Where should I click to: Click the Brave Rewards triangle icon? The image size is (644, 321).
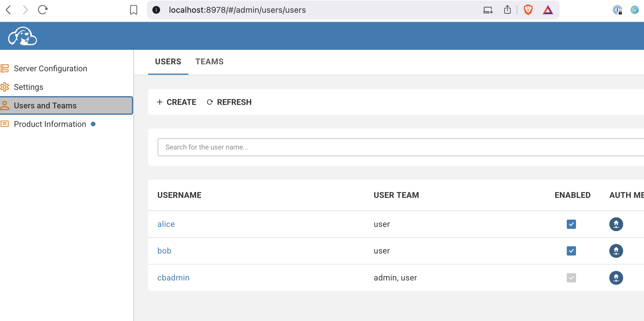coord(548,10)
